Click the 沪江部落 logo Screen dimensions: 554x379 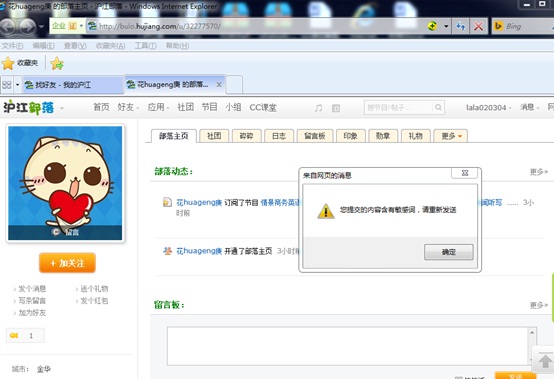(x=29, y=107)
